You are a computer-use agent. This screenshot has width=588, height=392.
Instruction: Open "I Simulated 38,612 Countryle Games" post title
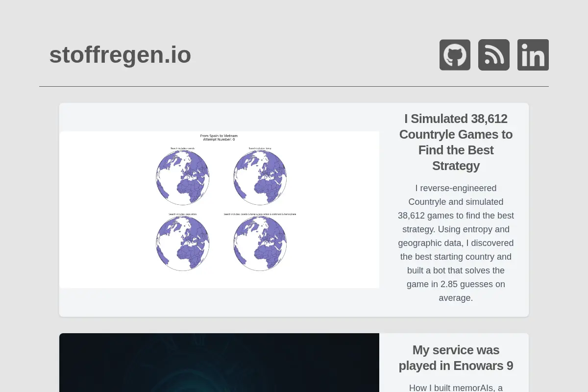coord(456,142)
